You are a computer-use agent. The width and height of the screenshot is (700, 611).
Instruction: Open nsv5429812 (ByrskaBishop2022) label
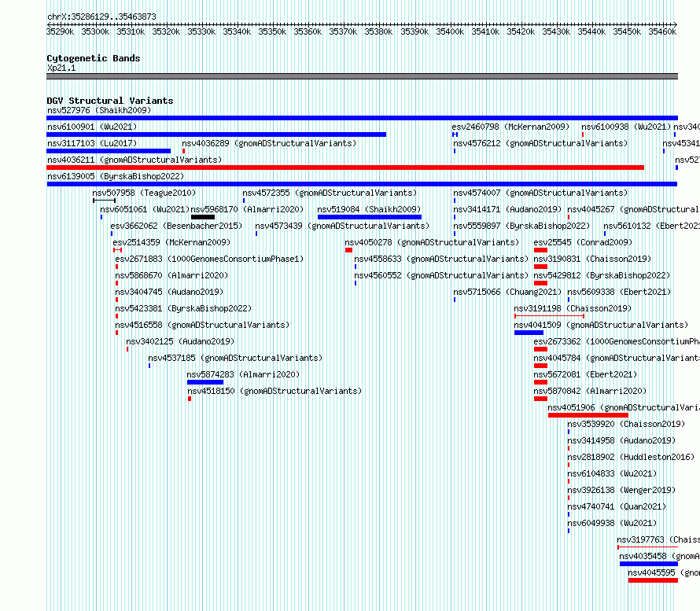coord(602,275)
